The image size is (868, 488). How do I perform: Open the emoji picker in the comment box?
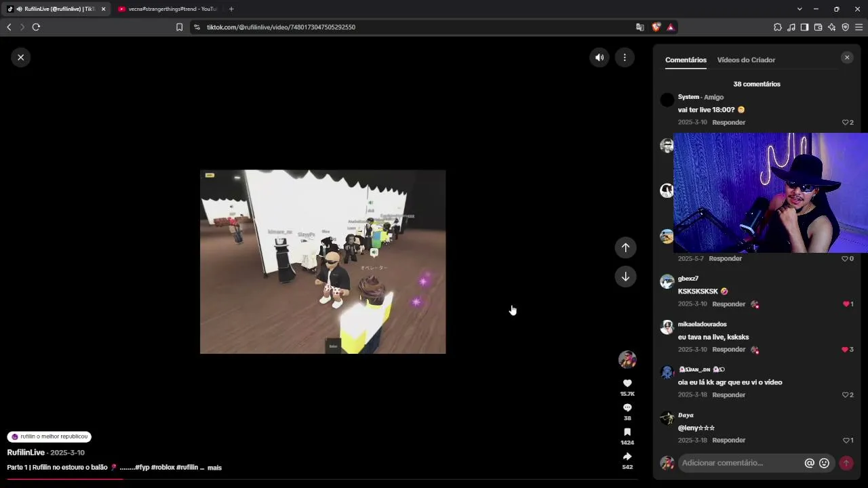[825, 463]
